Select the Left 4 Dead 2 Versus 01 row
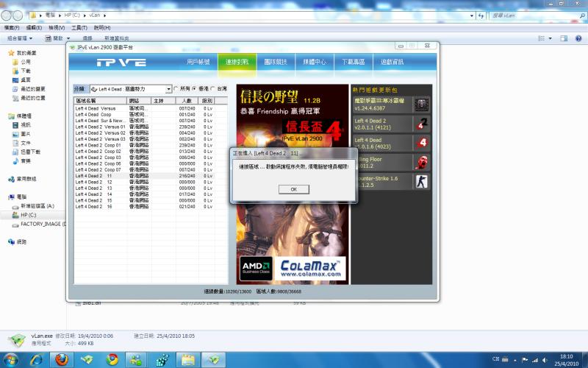The image size is (588, 368). (x=151, y=127)
